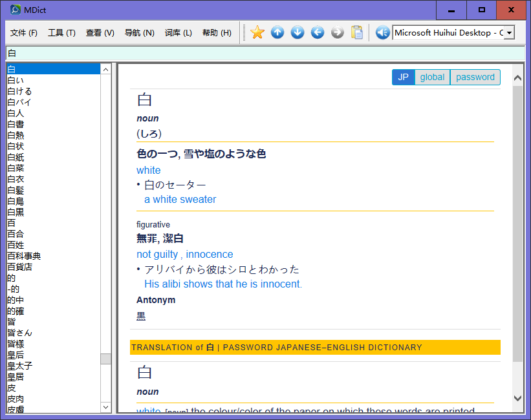Select 百科事典 in the word list
531x420 pixels.
pos(24,256)
